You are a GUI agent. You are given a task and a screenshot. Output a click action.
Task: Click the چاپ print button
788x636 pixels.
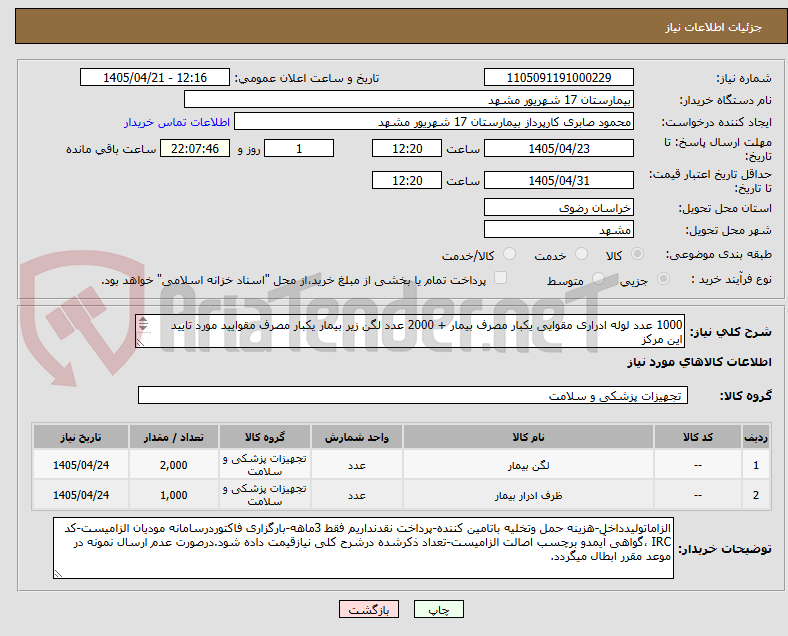439,609
